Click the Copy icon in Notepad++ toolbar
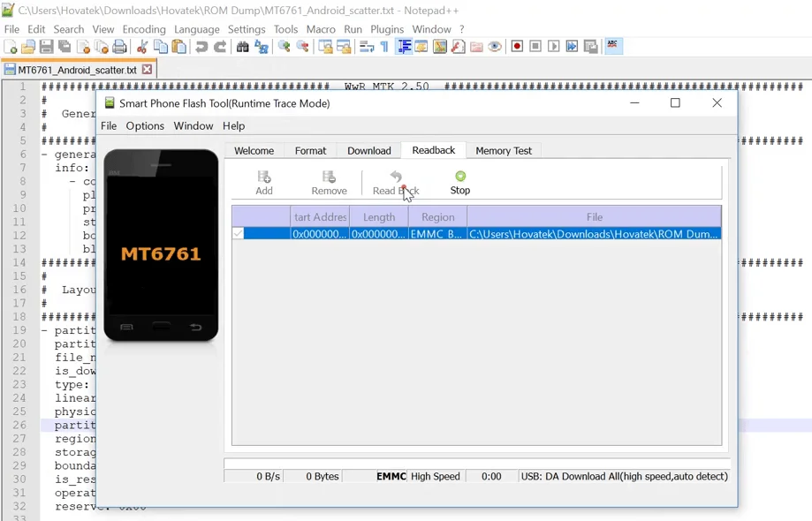The height and width of the screenshot is (521, 812). tap(161, 47)
